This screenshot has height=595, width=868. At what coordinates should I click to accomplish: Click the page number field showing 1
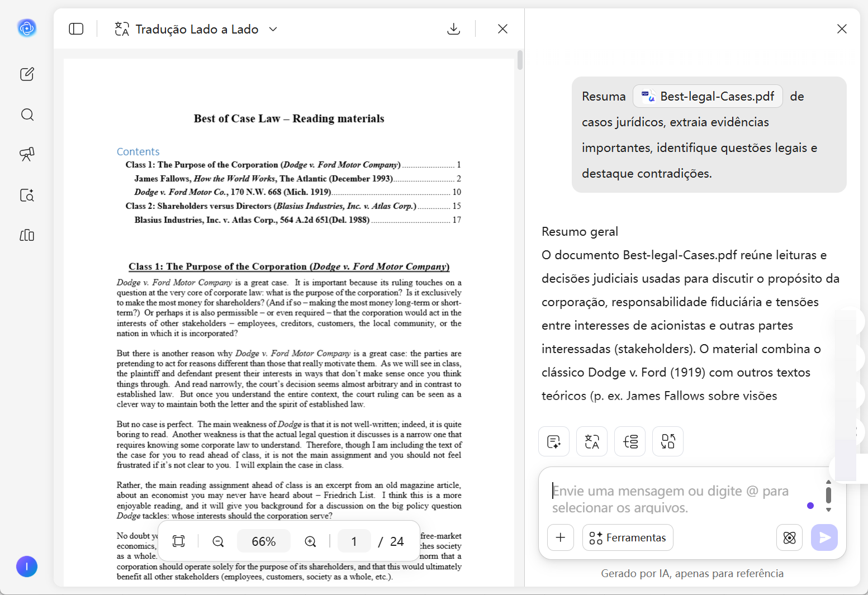(x=354, y=541)
